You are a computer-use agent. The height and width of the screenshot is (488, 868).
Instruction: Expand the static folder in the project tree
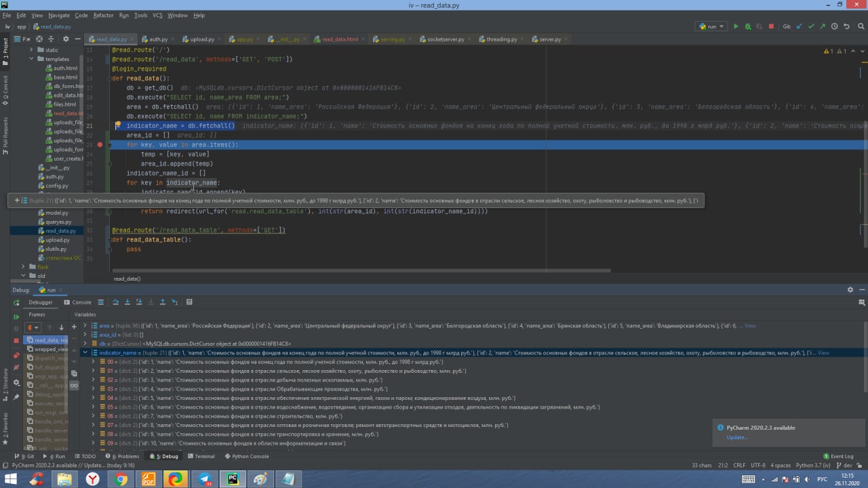[31, 50]
